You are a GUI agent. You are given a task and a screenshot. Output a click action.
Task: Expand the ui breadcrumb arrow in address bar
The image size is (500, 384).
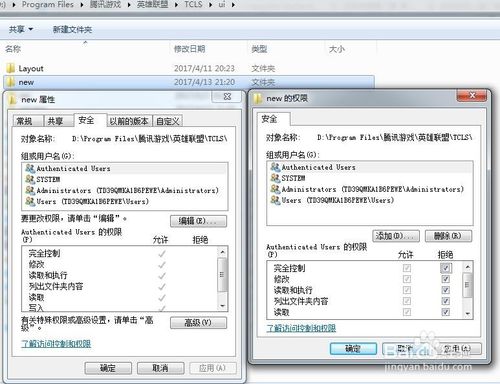point(233,5)
